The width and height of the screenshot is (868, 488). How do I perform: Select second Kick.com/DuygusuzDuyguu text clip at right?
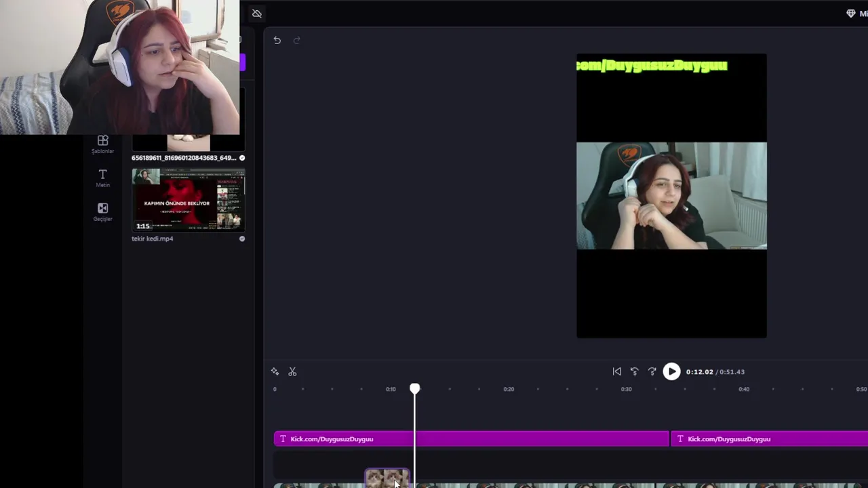[x=769, y=439]
